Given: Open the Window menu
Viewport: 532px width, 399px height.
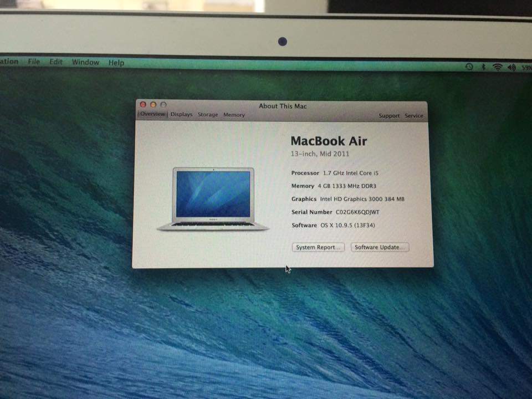Looking at the screenshot, I should [x=85, y=62].
